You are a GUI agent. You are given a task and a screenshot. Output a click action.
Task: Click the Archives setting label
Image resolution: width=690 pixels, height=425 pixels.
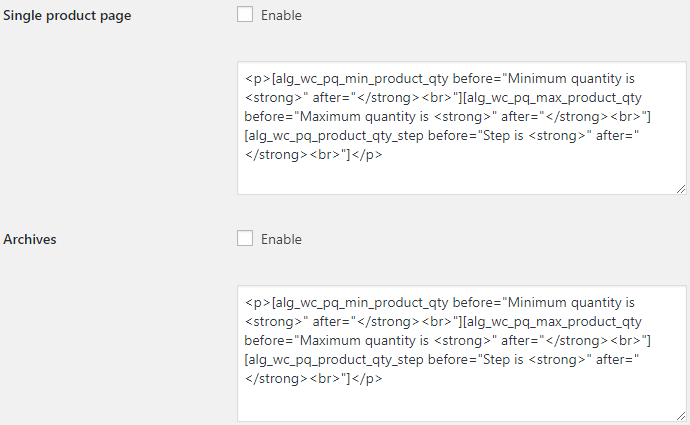30,239
